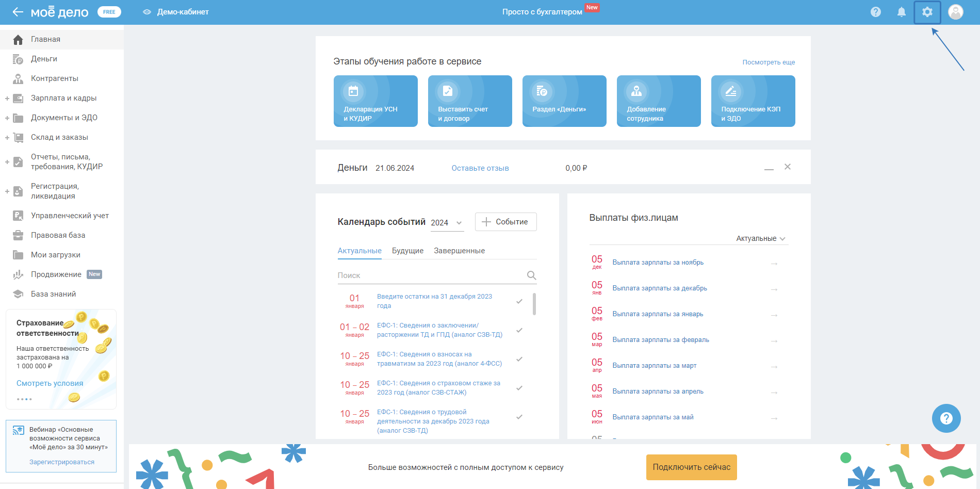Click the Главная home icon
The height and width of the screenshot is (489, 980).
(x=18, y=40)
